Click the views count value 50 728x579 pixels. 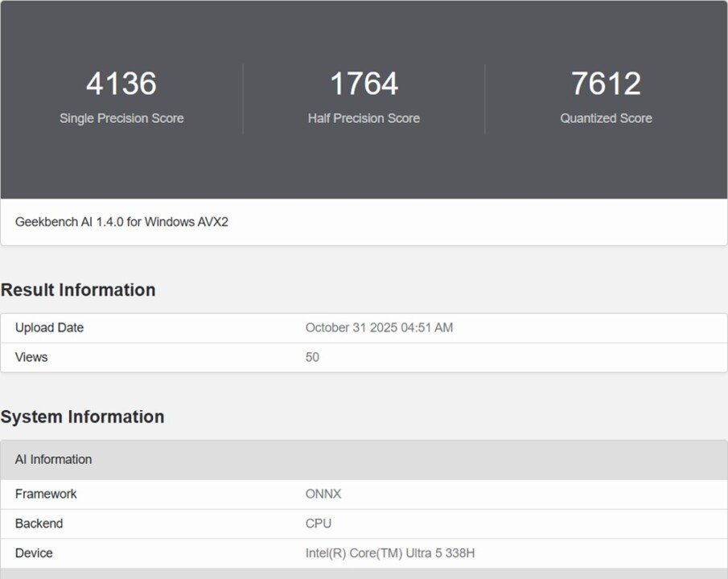[x=312, y=357]
